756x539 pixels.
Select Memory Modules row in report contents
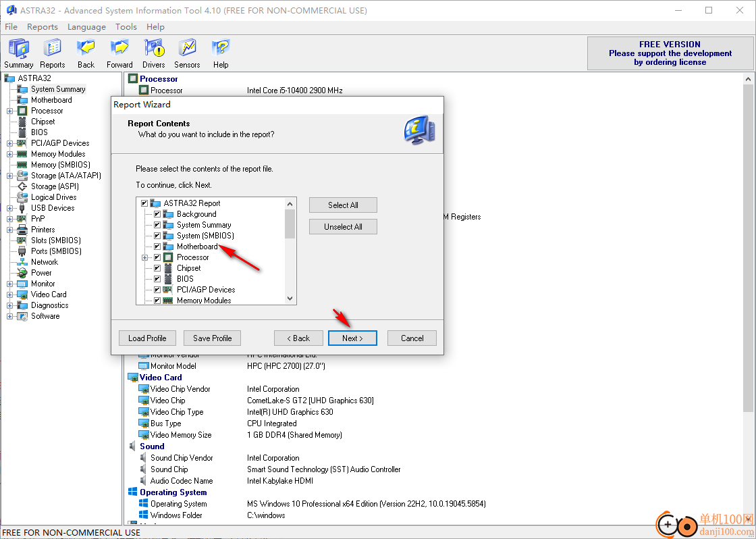[x=204, y=300]
